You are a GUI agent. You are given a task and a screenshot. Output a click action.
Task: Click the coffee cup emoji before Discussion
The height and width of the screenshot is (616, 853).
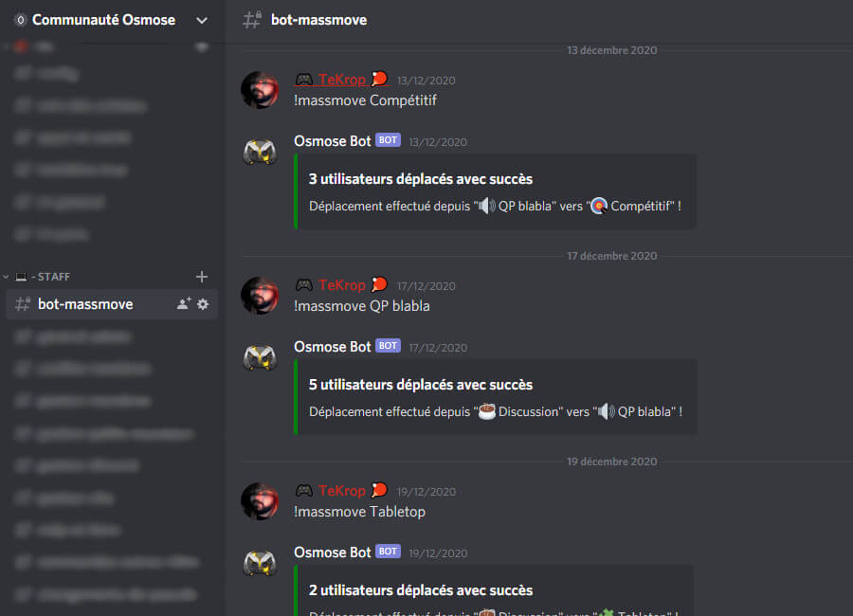pos(487,412)
